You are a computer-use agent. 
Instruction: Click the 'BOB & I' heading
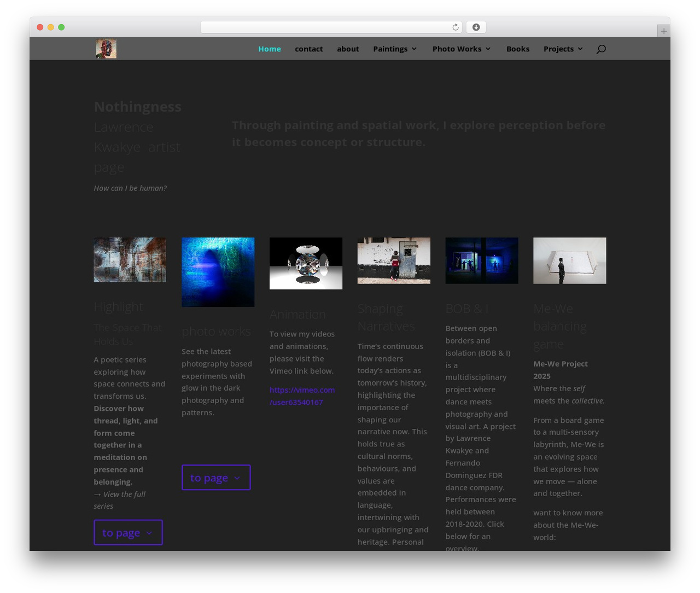467,309
